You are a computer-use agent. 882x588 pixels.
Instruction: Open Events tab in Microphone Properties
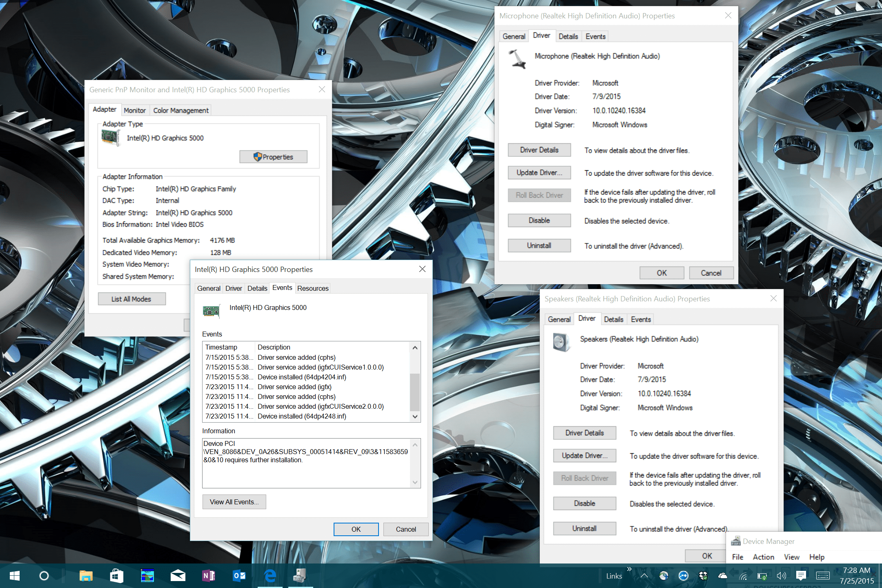pyautogui.click(x=595, y=36)
